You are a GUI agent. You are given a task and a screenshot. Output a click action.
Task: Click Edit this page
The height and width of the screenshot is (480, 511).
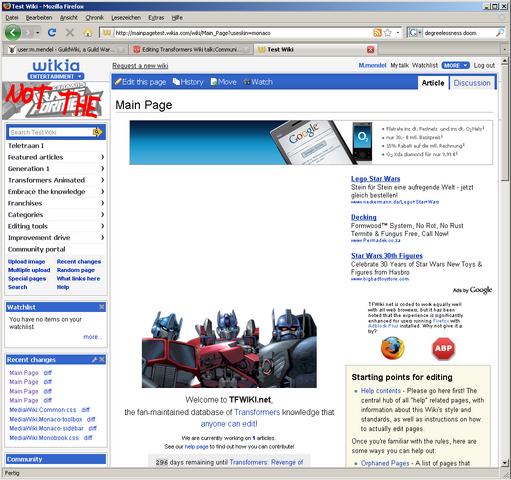pos(140,82)
